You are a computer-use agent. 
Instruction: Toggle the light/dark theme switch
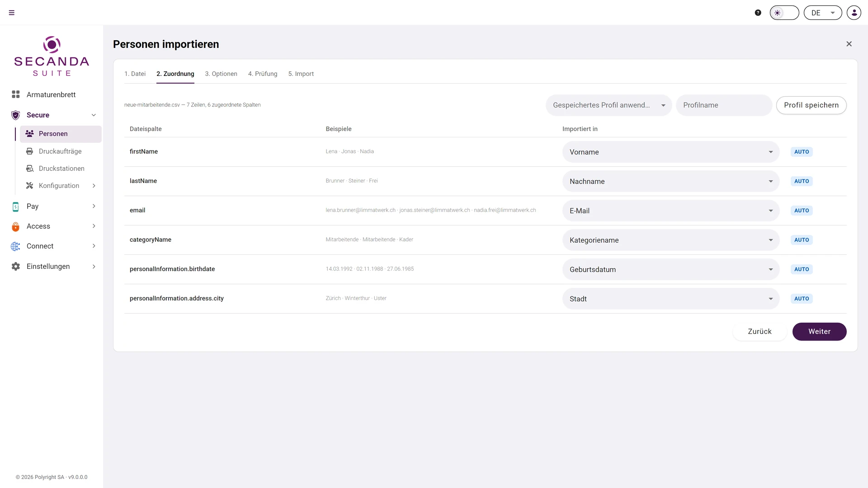tap(784, 13)
